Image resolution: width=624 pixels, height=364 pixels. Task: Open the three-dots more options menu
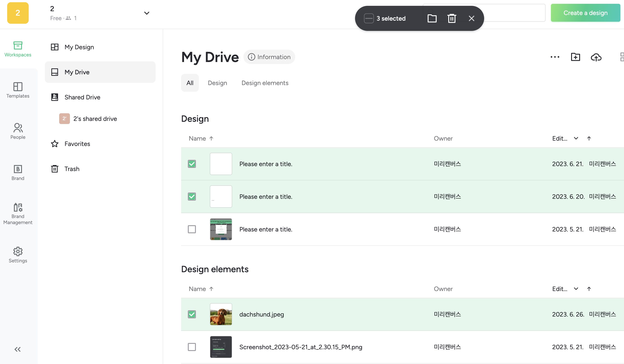click(x=555, y=57)
